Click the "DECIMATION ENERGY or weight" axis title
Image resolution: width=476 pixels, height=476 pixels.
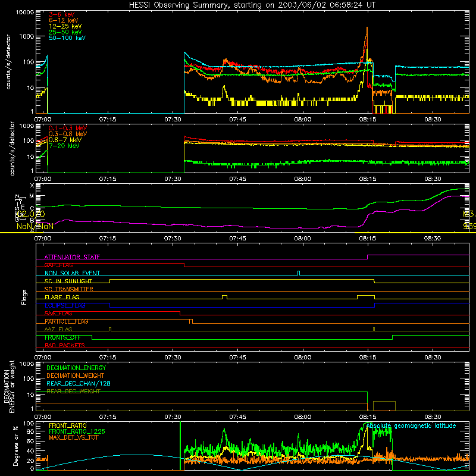pos(9,386)
